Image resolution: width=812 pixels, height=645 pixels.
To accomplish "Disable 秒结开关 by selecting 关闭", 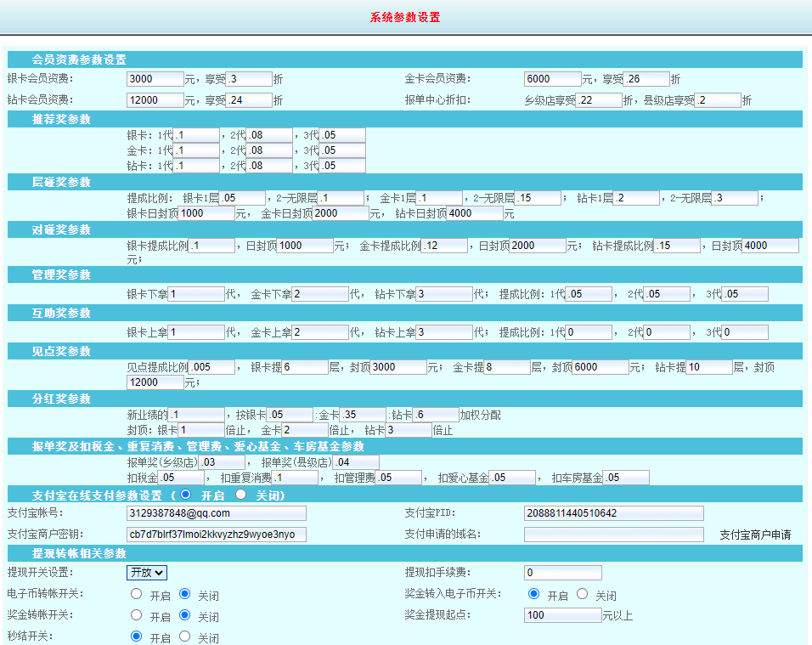I will 184,637.
